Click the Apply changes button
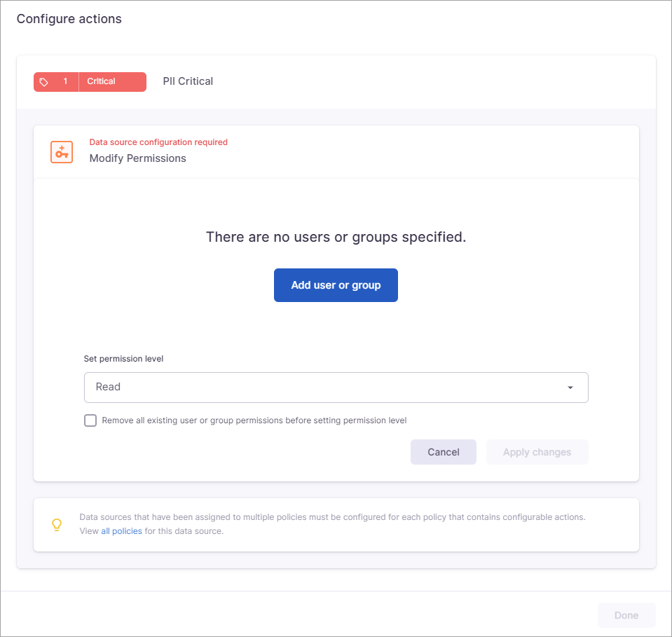The width and height of the screenshot is (672, 637). [x=537, y=452]
